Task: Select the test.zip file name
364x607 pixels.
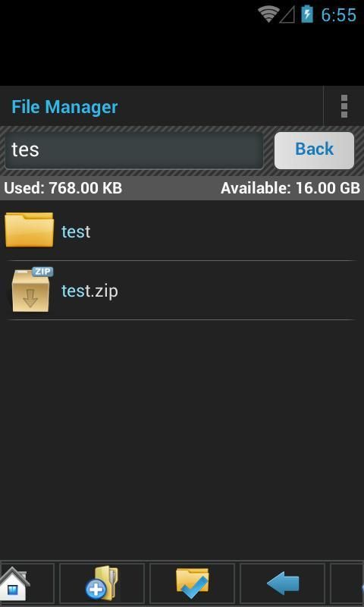Action: [89, 291]
